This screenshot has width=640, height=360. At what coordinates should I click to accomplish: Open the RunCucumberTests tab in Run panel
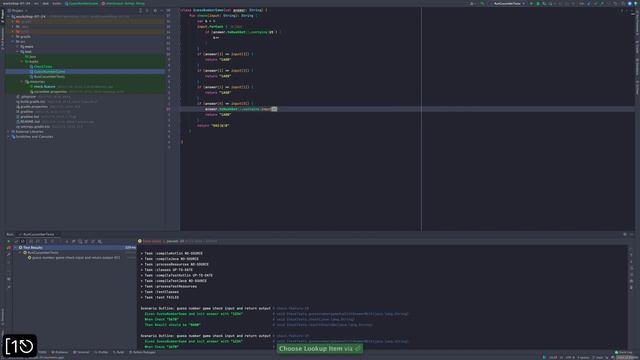pos(38,234)
